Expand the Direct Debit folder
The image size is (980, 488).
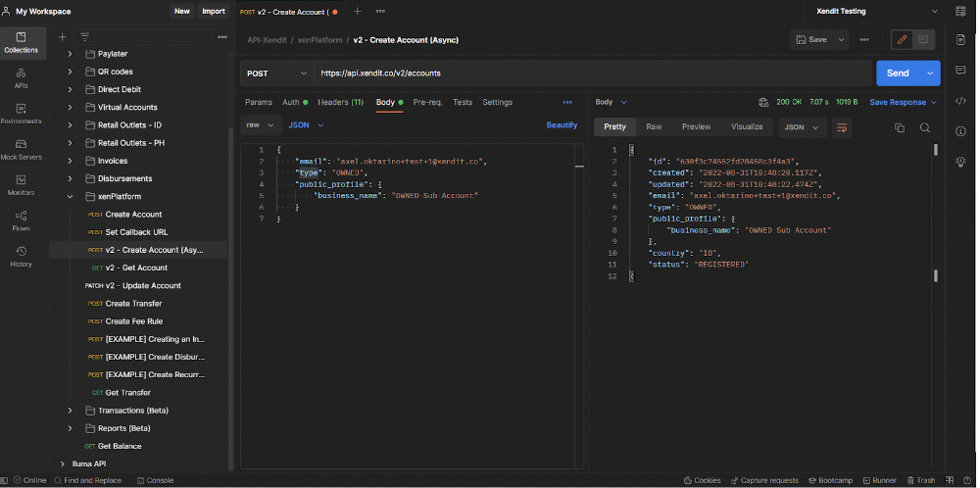click(x=70, y=89)
